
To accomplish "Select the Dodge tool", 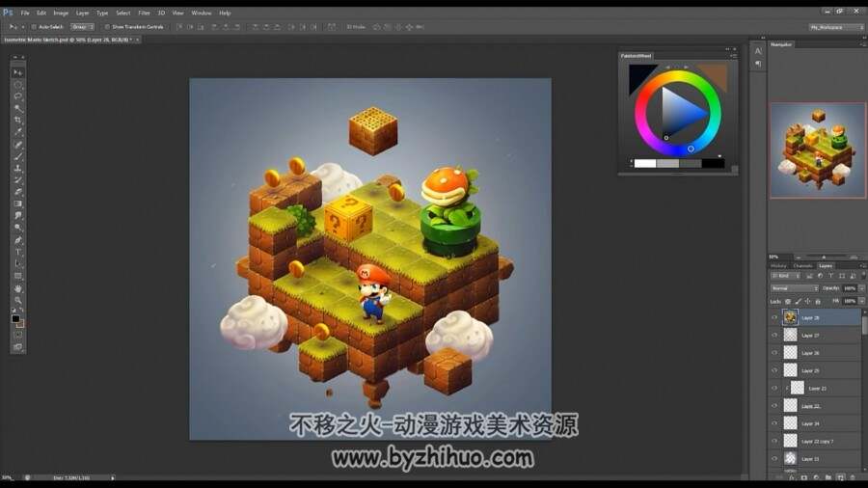I will (x=17, y=228).
